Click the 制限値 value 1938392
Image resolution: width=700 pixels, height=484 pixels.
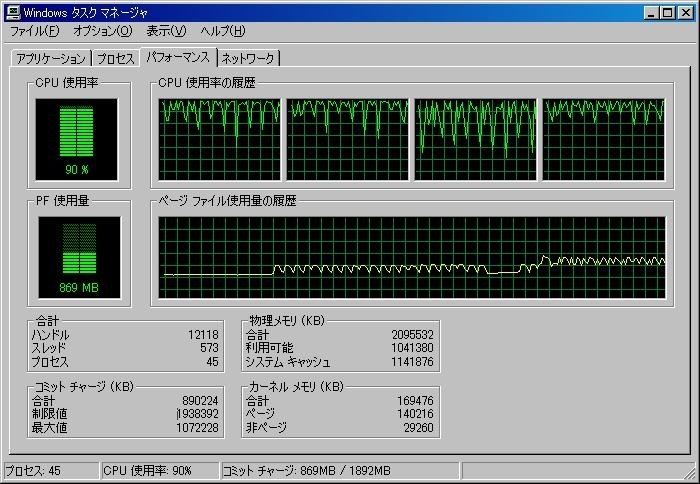198,413
